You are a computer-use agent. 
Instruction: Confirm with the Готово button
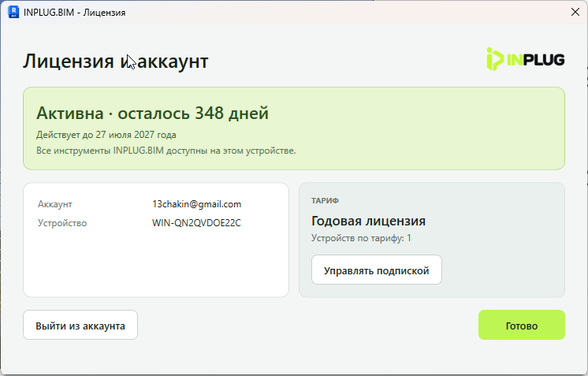[x=522, y=325]
